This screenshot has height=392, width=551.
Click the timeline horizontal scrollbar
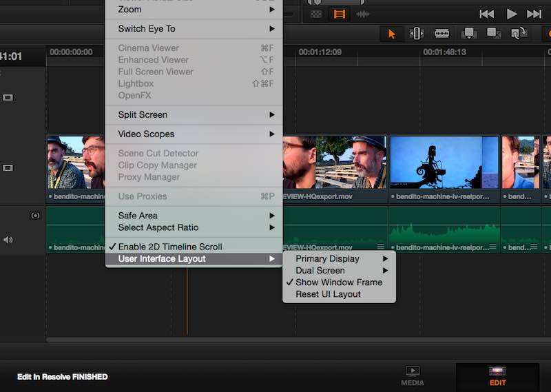tap(298, 340)
